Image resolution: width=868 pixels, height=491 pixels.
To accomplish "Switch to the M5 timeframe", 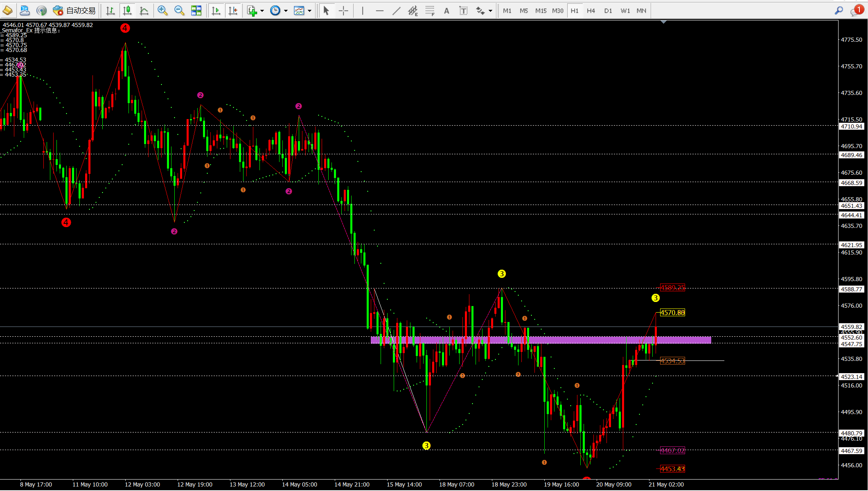I will pyautogui.click(x=524, y=11).
